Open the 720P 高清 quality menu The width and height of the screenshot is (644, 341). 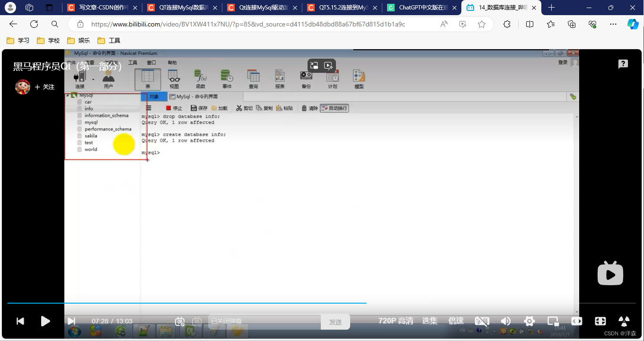pos(396,321)
